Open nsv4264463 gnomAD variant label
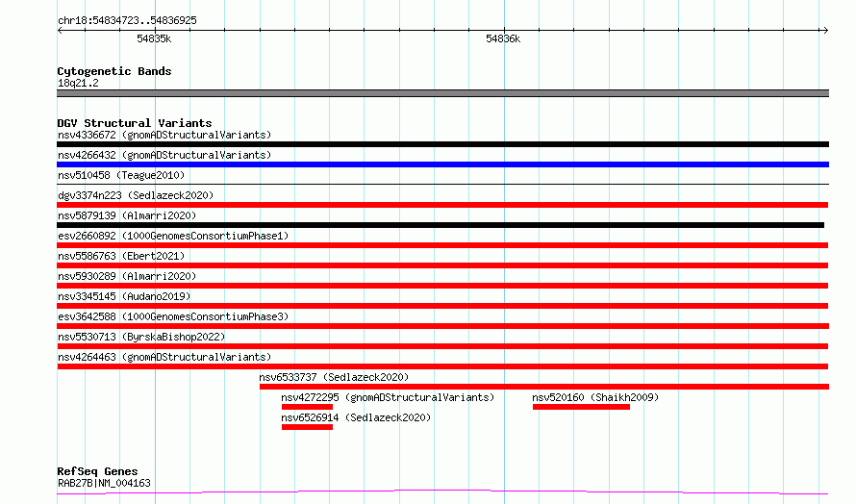The width and height of the screenshot is (856, 504). [164, 357]
